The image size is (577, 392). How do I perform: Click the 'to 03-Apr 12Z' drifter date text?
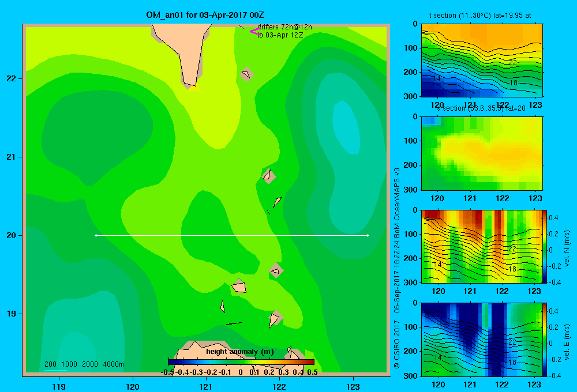pos(280,35)
